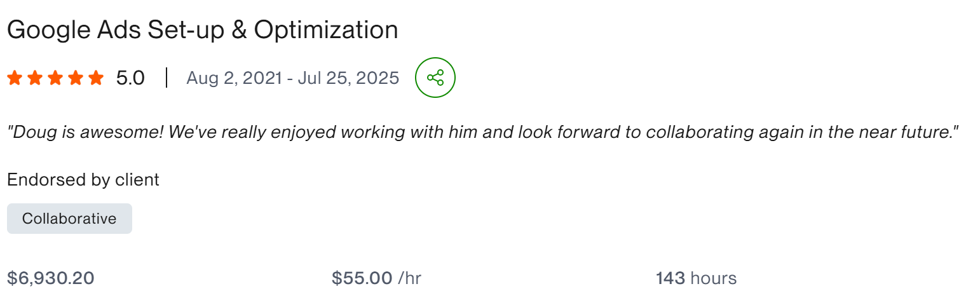Select the fifth orange rating star

tap(96, 78)
